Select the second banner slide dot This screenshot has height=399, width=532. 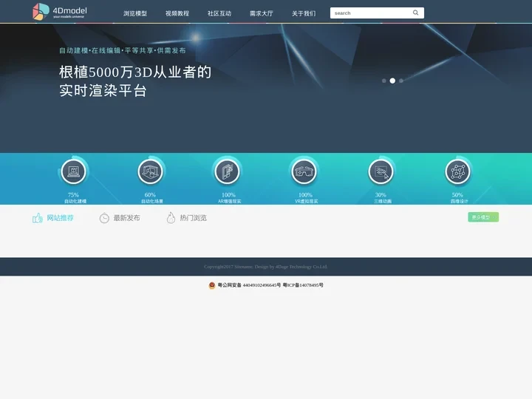392,81
